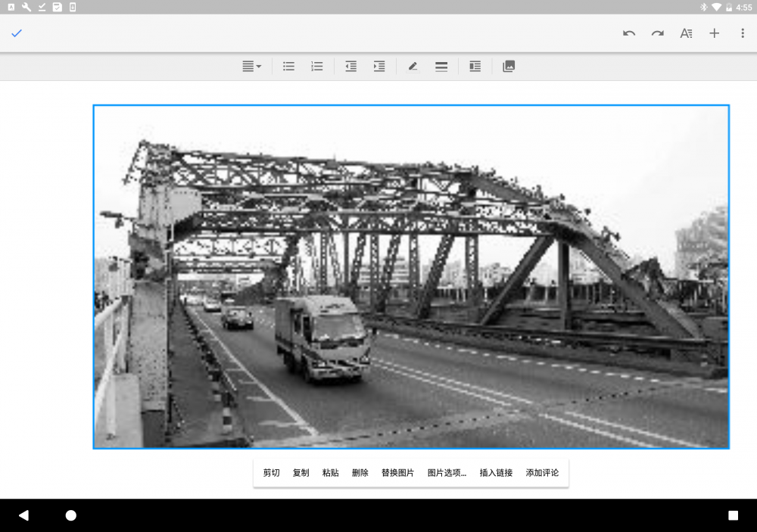The height and width of the screenshot is (532, 757).
Task: Toggle bulleted list formatting
Action: click(288, 67)
